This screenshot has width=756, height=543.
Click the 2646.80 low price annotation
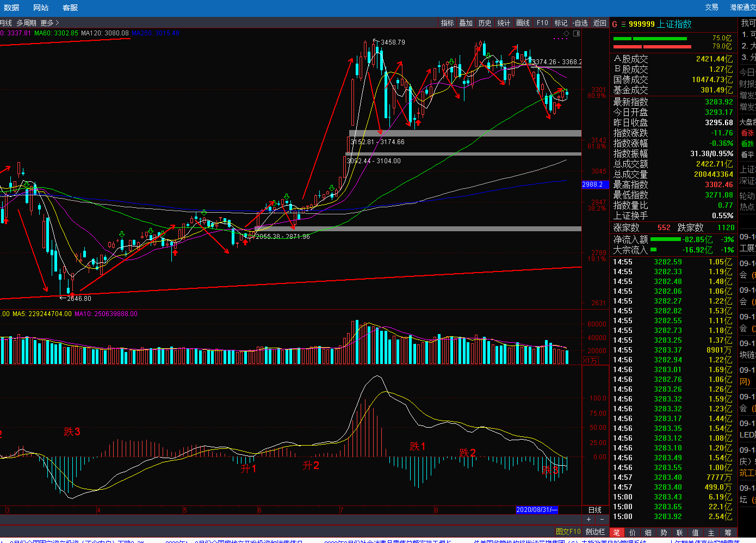[x=79, y=298]
